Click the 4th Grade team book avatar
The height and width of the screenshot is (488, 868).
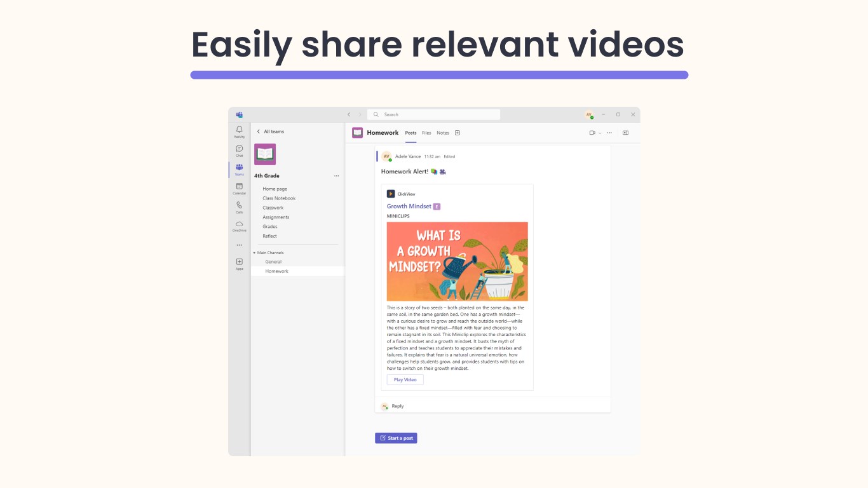pyautogui.click(x=265, y=154)
